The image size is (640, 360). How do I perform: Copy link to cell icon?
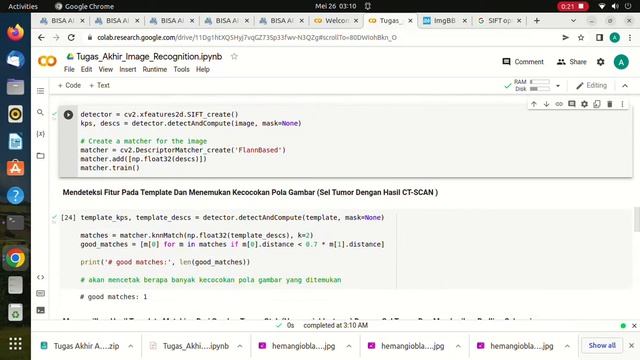click(559, 104)
